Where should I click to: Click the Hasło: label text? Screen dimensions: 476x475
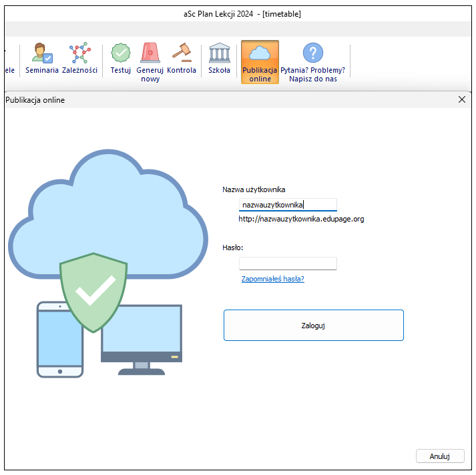(x=232, y=248)
